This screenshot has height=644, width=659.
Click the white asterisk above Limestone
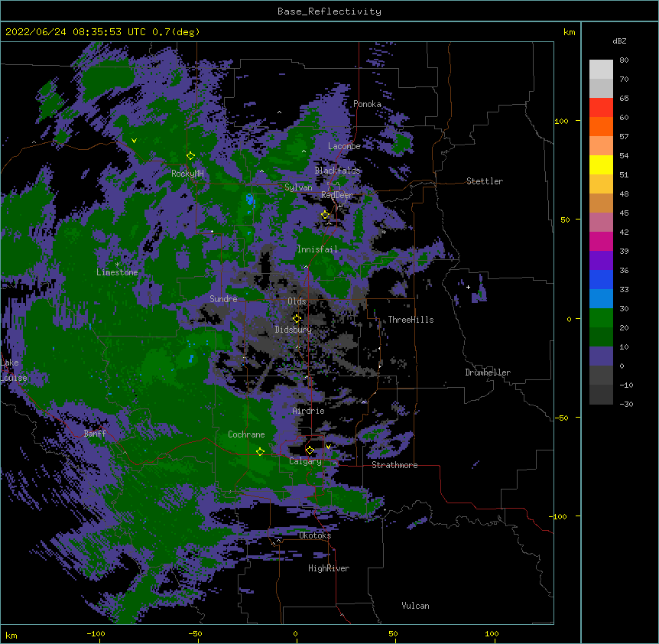coord(118,265)
